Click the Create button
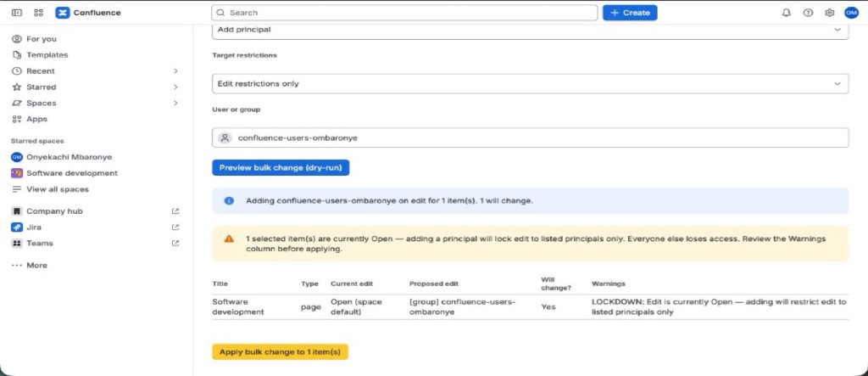This screenshot has height=376, width=868. pos(630,13)
